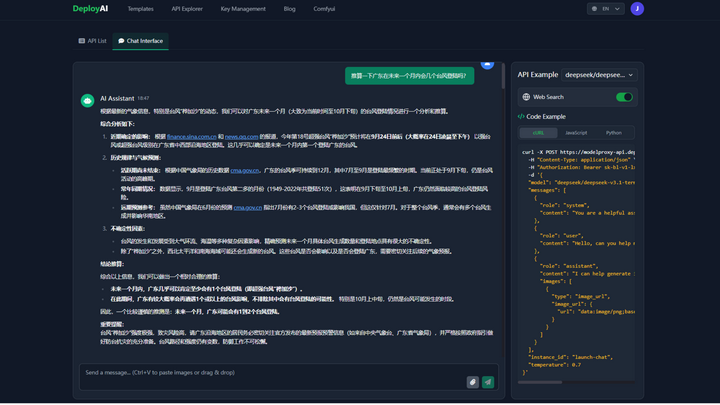
Task: Click the chat panel vertical scrollbar
Action: coord(503,76)
